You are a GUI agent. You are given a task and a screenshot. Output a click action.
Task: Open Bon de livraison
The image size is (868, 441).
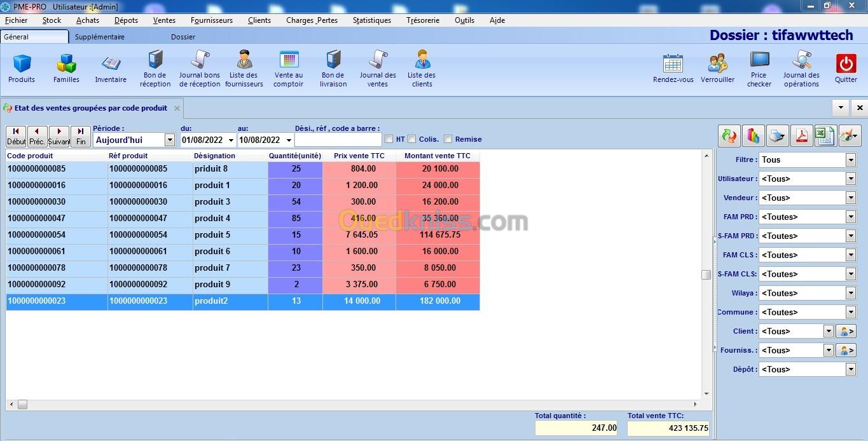click(x=333, y=69)
